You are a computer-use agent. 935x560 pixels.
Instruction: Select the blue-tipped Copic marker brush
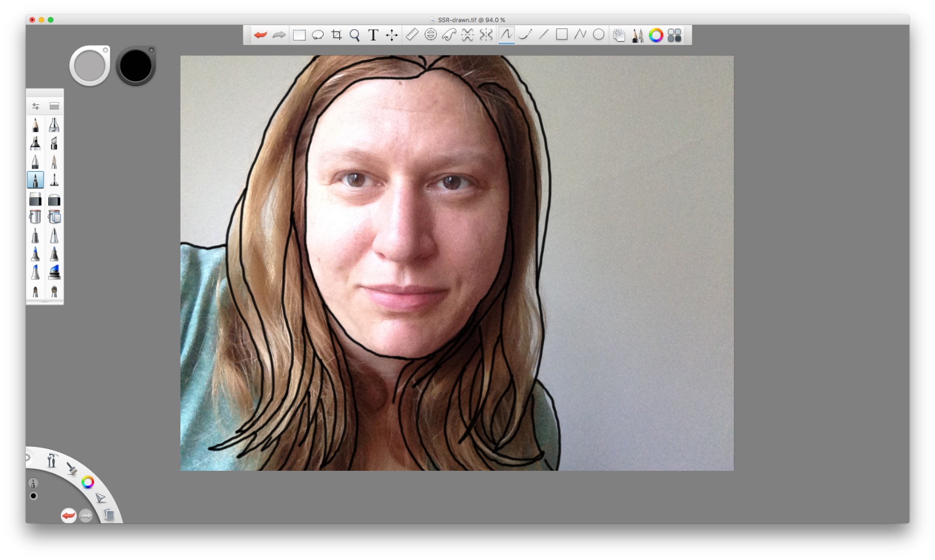[x=35, y=254]
